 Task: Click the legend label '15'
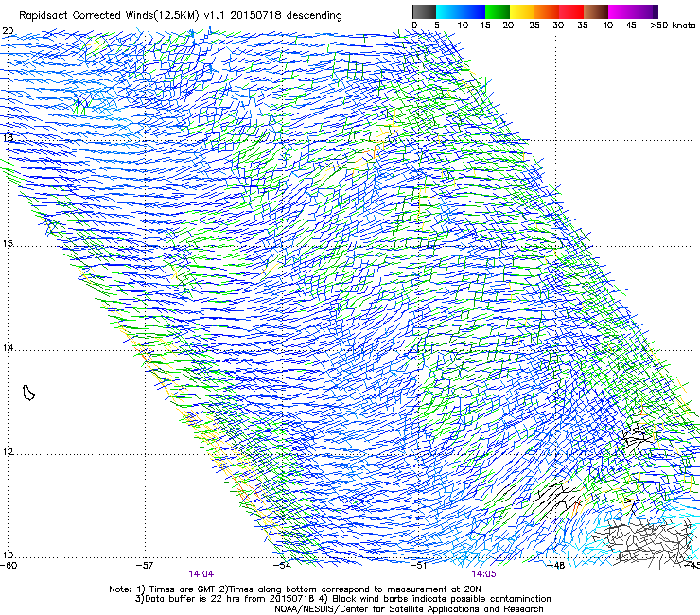pos(485,26)
